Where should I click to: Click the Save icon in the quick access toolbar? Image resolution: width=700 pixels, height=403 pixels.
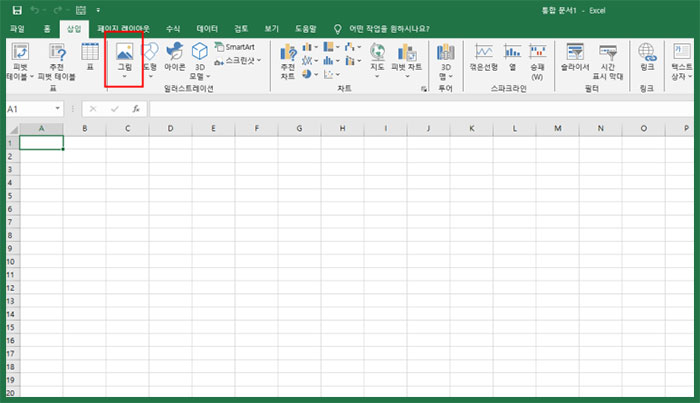coord(17,10)
